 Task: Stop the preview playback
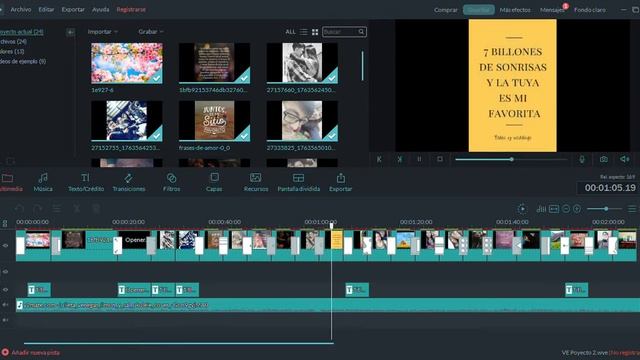click(440, 159)
